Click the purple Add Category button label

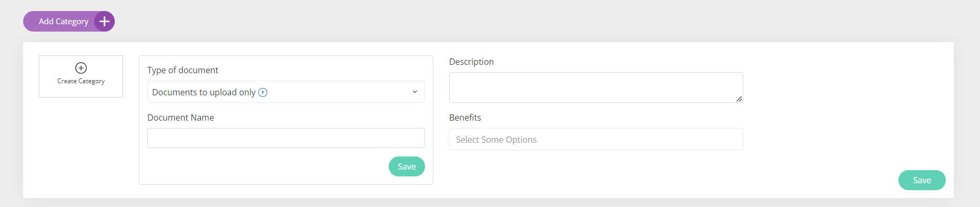pyautogui.click(x=63, y=22)
